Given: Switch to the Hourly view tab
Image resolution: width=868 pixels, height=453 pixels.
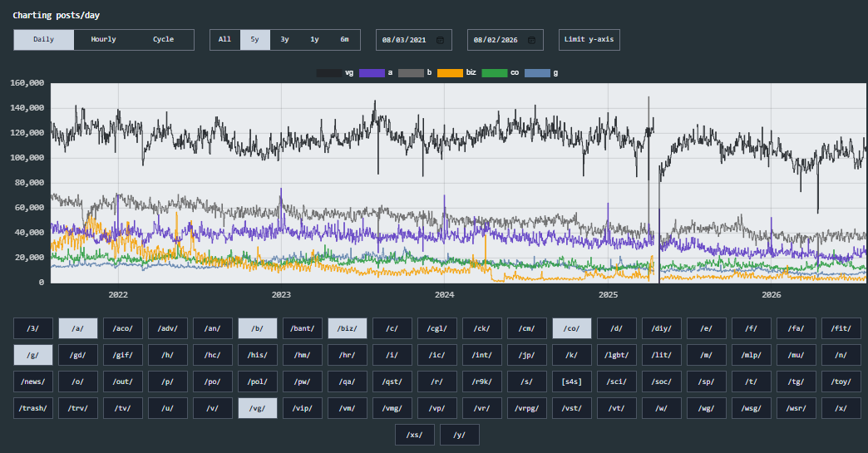Looking at the screenshot, I should point(104,40).
